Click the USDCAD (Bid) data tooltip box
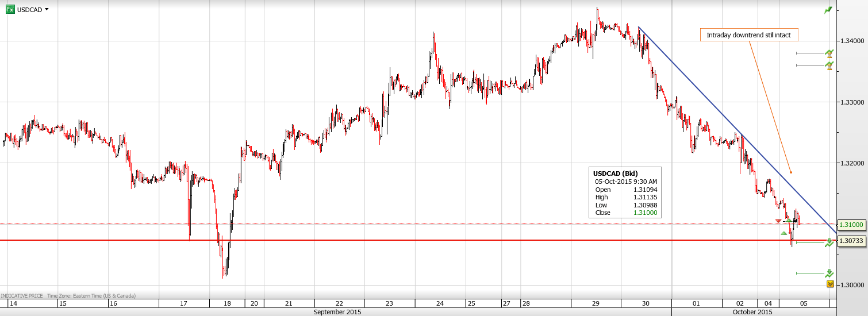The width and height of the screenshot is (868, 316). pos(625,192)
